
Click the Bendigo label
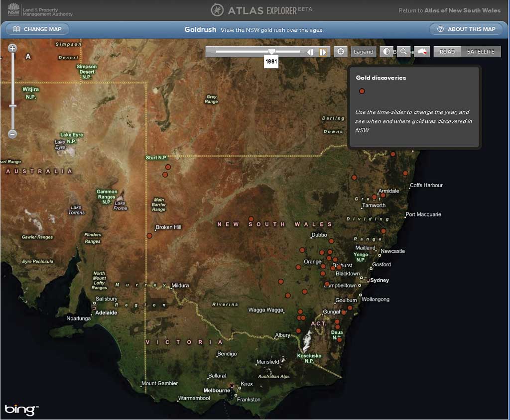227,354
